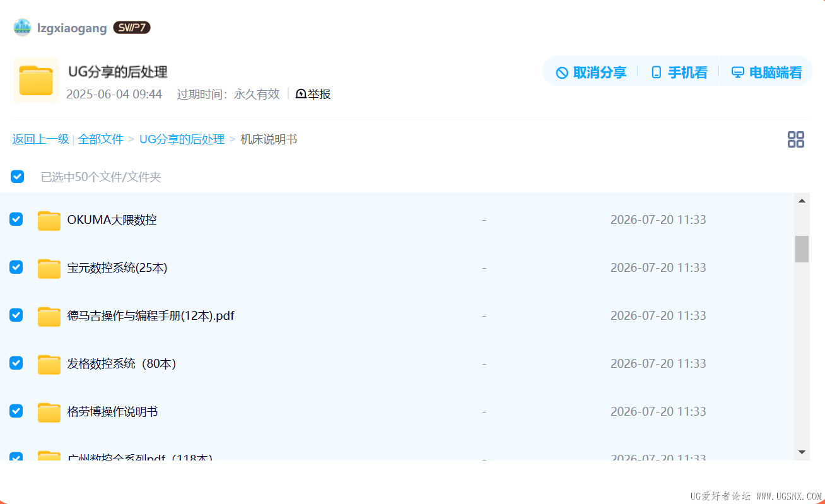The width and height of the screenshot is (825, 504).
Task: Click 返回上一级 to go back
Action: click(x=40, y=139)
